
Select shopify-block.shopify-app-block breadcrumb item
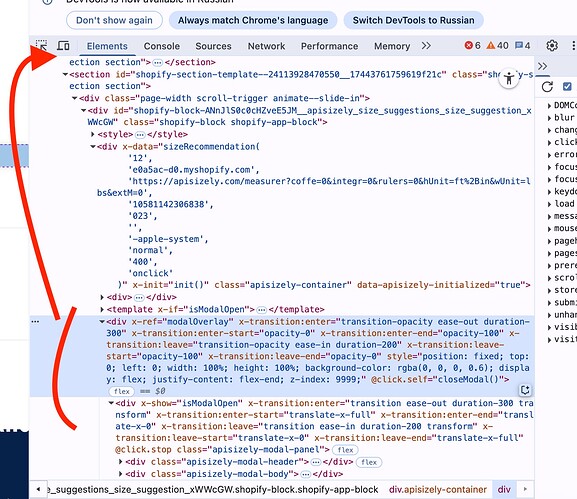(213, 489)
